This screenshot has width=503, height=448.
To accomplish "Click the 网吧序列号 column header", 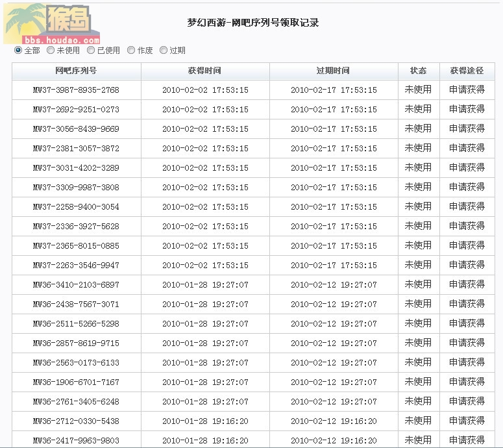I will (x=76, y=71).
